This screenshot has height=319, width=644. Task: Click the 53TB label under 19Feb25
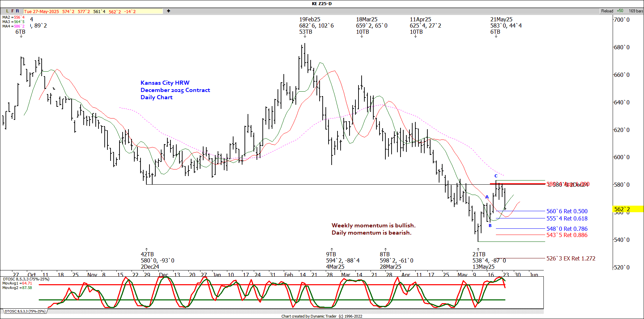pos(306,32)
